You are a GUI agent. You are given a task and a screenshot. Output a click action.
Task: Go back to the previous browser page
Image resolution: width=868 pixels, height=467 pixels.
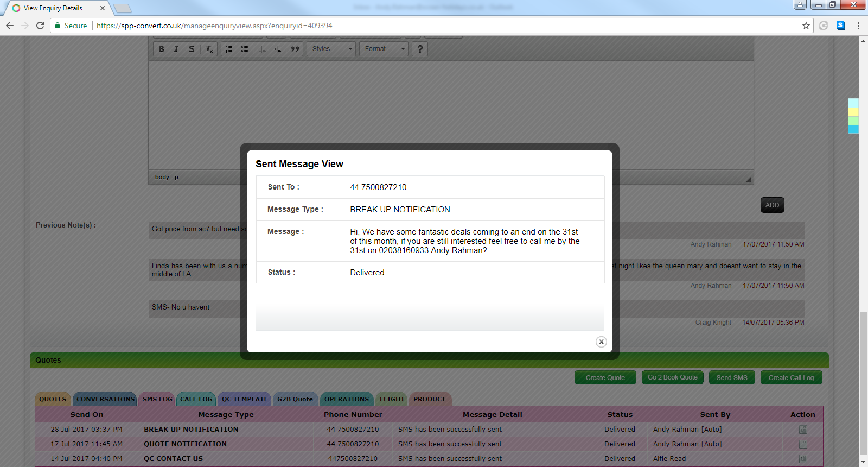coord(10,26)
